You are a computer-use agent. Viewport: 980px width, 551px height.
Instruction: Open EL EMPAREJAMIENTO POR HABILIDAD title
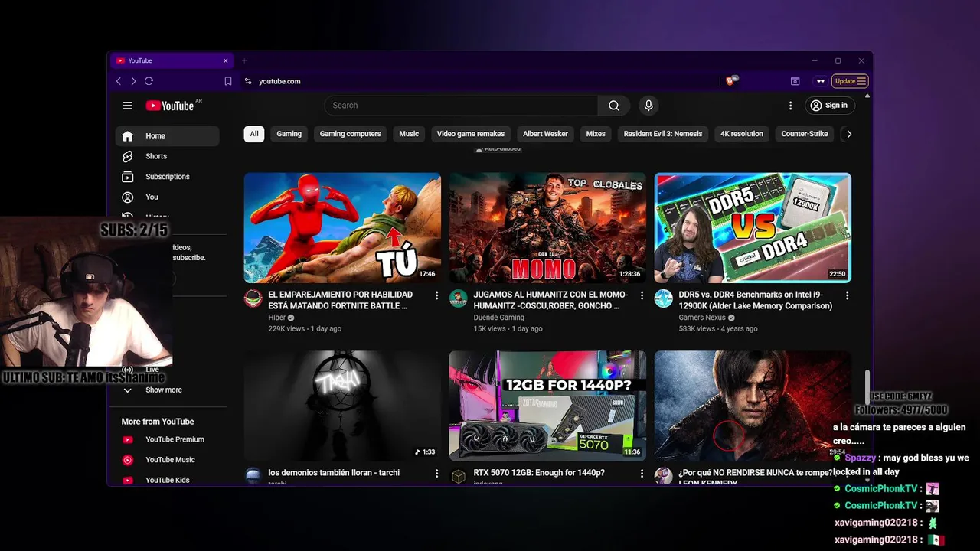point(341,300)
